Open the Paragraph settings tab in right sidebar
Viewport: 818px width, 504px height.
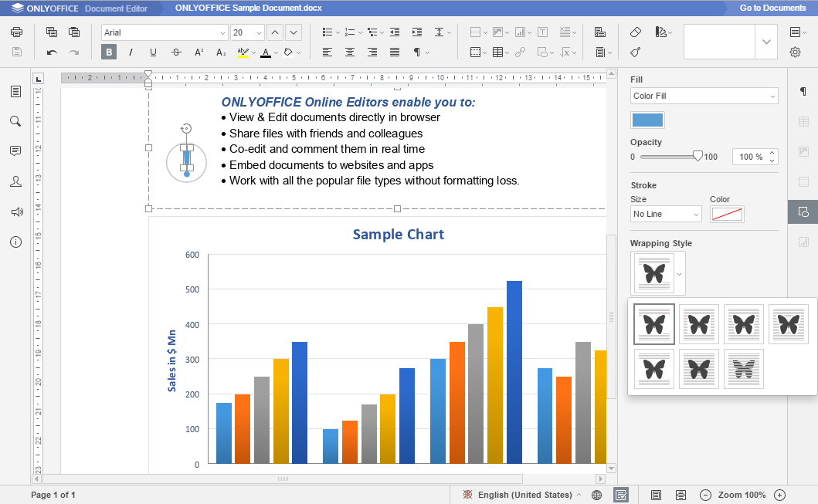[x=803, y=92]
